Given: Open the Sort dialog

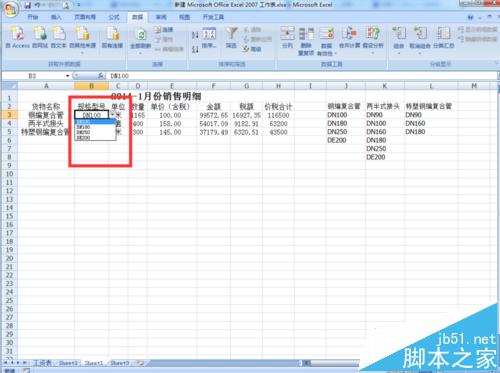Looking at the screenshot, I should pyautogui.click(x=209, y=38).
